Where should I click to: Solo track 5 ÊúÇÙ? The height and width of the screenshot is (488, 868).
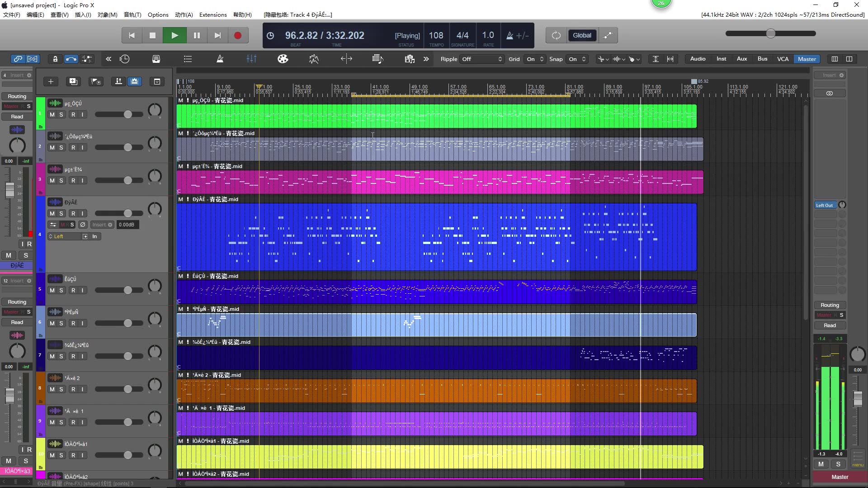tap(63, 290)
